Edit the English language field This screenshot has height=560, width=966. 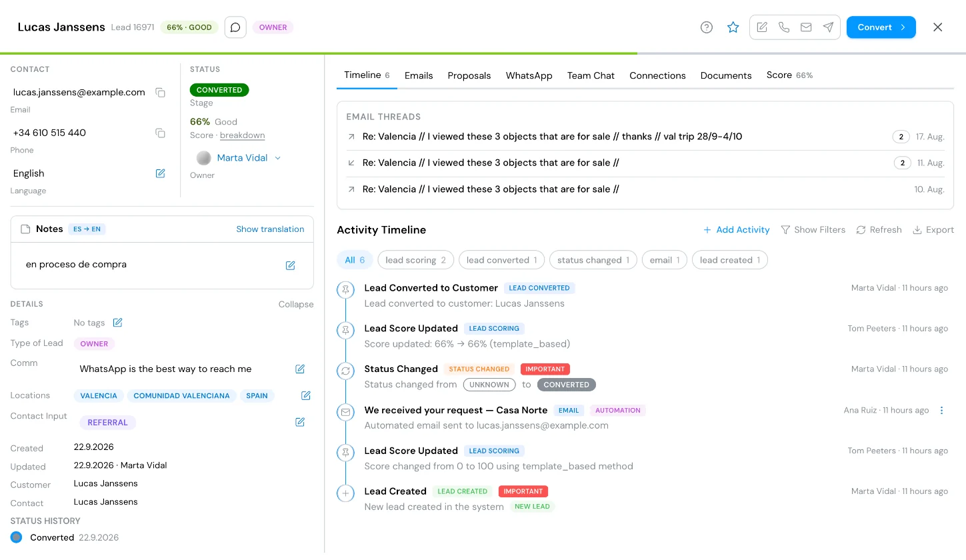coord(160,173)
